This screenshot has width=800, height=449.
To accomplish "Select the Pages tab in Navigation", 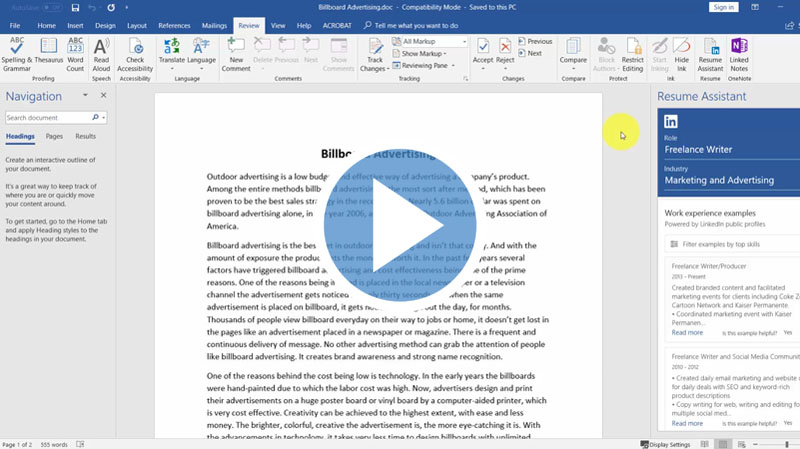I will click(x=54, y=136).
